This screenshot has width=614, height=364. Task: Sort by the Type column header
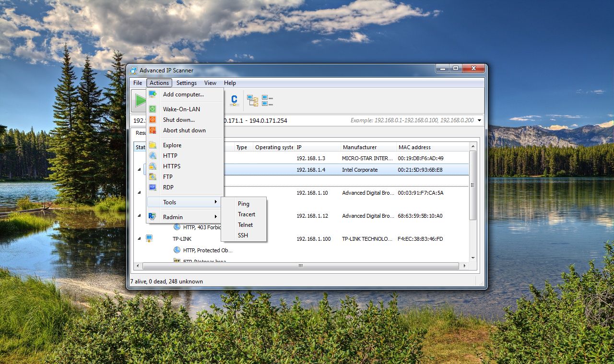tap(244, 147)
